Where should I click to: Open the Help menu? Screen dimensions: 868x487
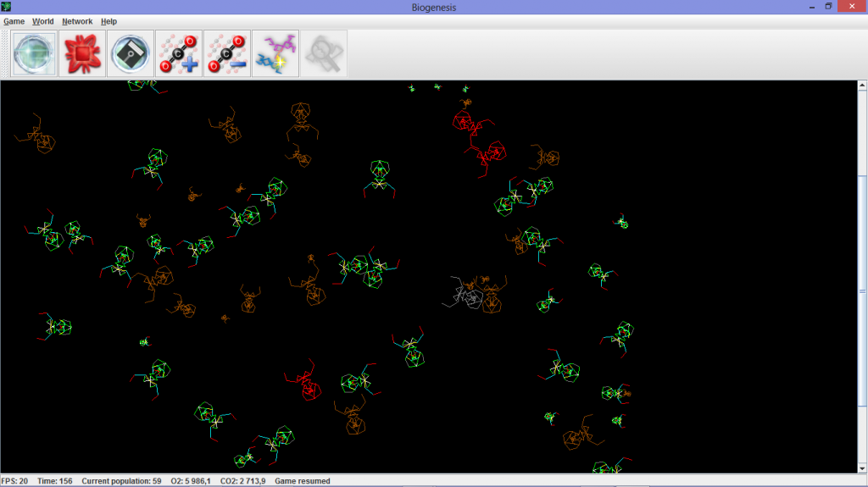point(108,21)
